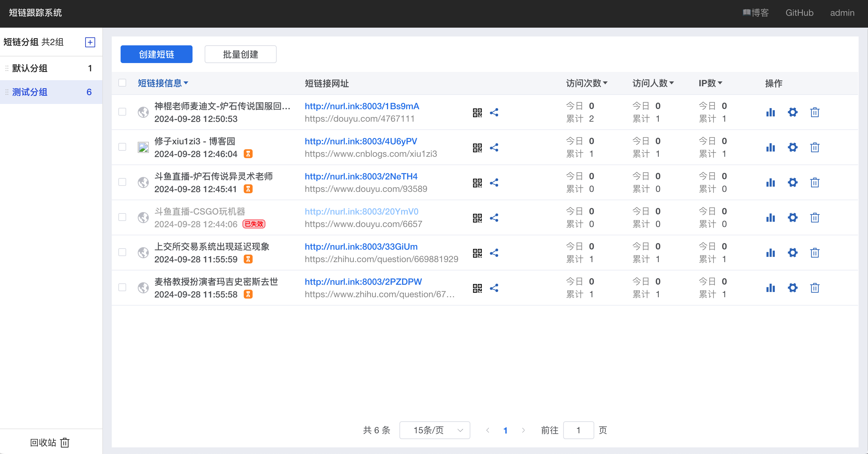
Task: Share the 33GiUm short link
Action: click(494, 253)
